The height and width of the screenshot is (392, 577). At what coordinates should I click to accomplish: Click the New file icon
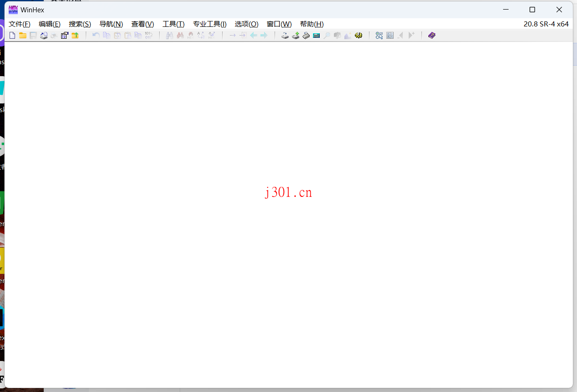(x=12, y=36)
